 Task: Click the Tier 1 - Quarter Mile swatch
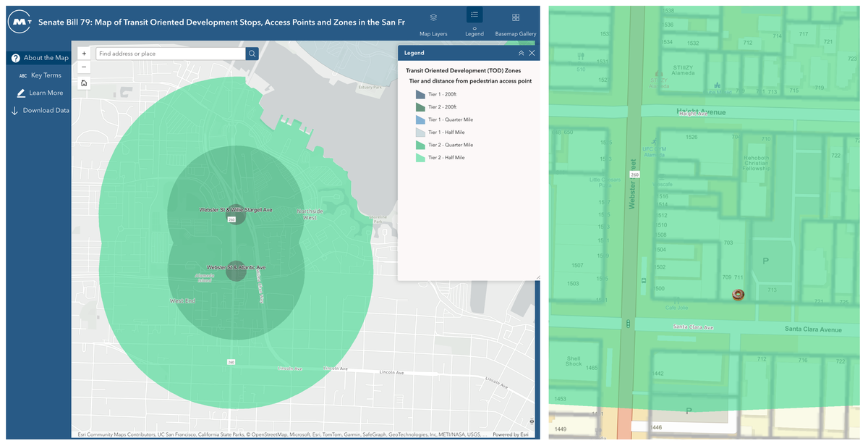tap(420, 119)
